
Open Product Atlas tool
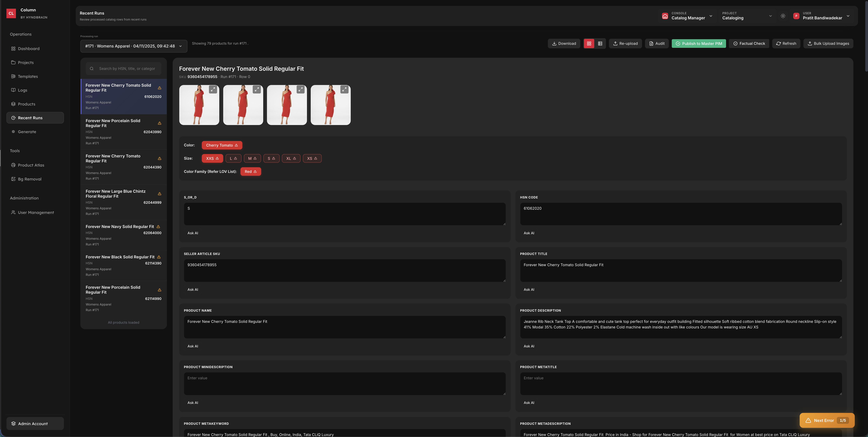pyautogui.click(x=31, y=165)
